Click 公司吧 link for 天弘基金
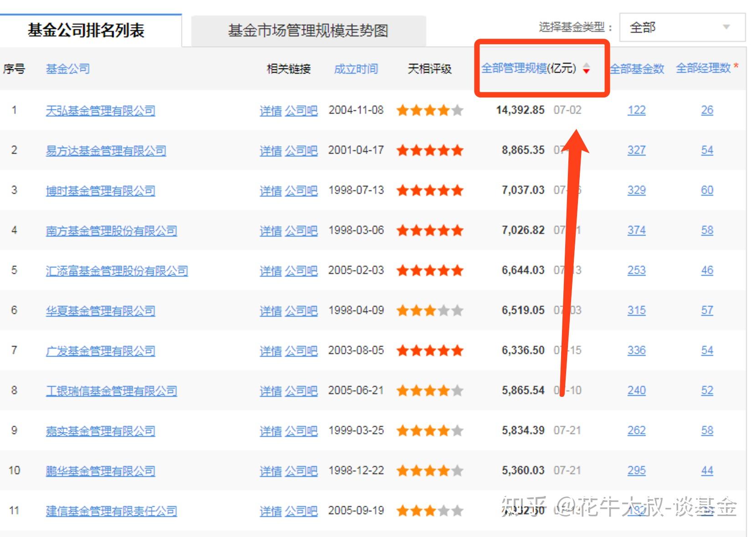Image resolution: width=756 pixels, height=537 pixels. [x=301, y=111]
